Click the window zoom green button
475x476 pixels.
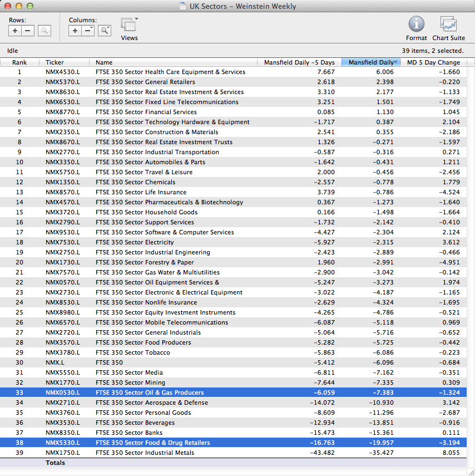[x=29, y=7]
